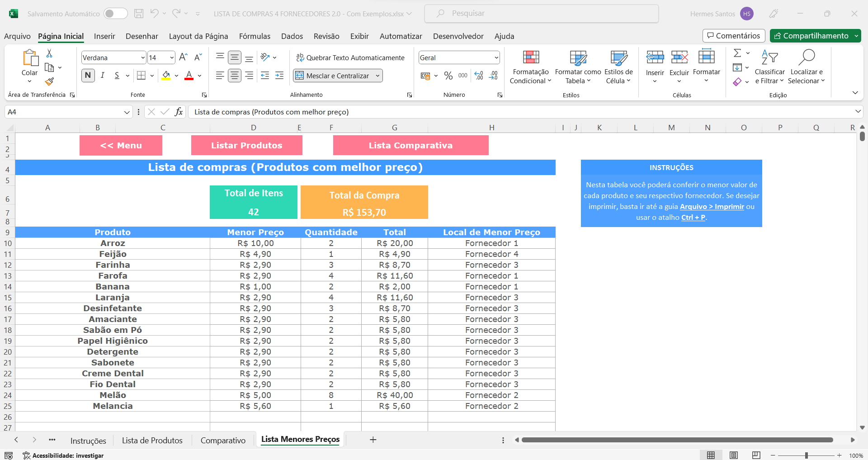Adjust the zoom slider handle
This screenshot has width=868, height=460.
point(806,455)
